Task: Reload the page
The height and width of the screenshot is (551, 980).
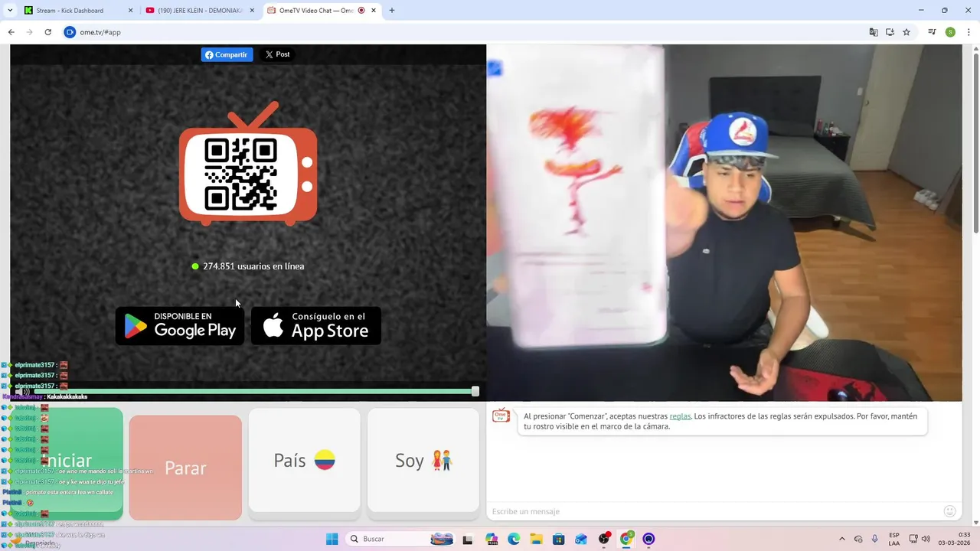Action: click(x=47, y=32)
